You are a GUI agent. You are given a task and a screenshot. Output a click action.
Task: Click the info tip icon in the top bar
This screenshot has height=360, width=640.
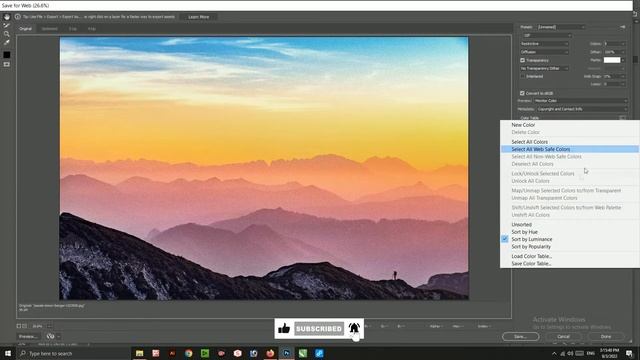[x=18, y=17]
